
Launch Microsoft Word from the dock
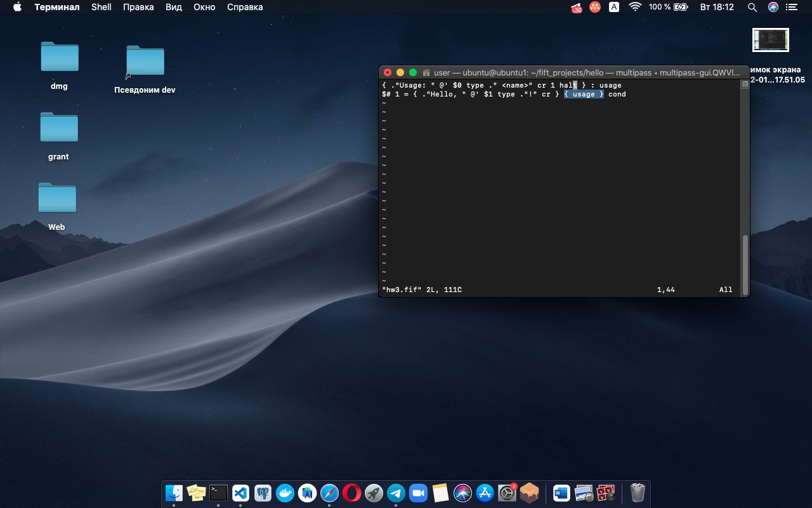(x=561, y=493)
